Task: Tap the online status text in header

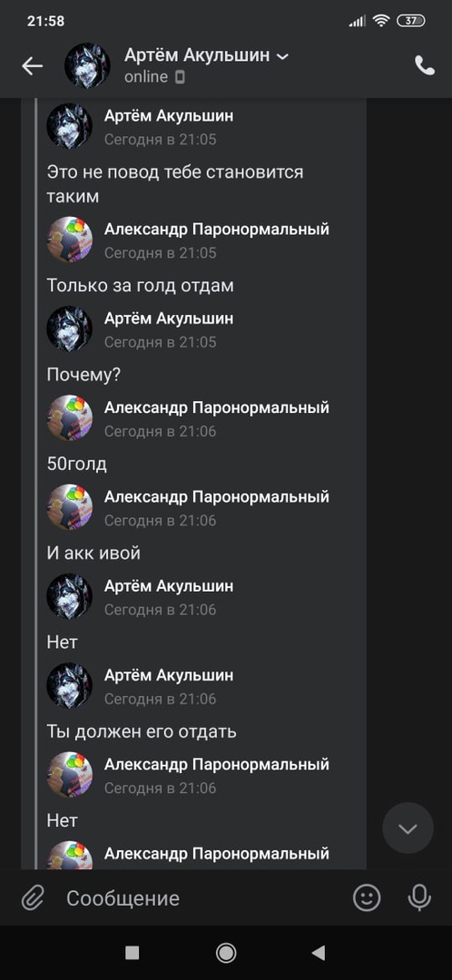Action: (145, 77)
